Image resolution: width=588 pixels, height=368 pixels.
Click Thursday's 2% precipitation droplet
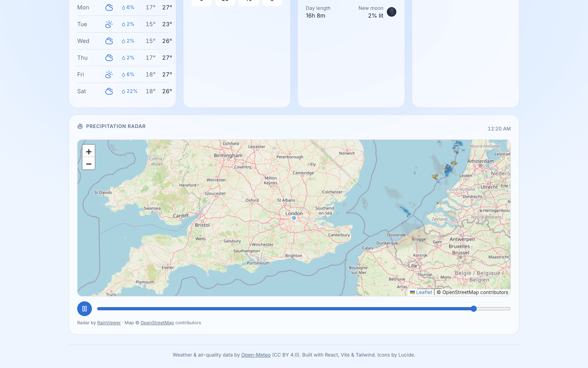click(x=124, y=58)
